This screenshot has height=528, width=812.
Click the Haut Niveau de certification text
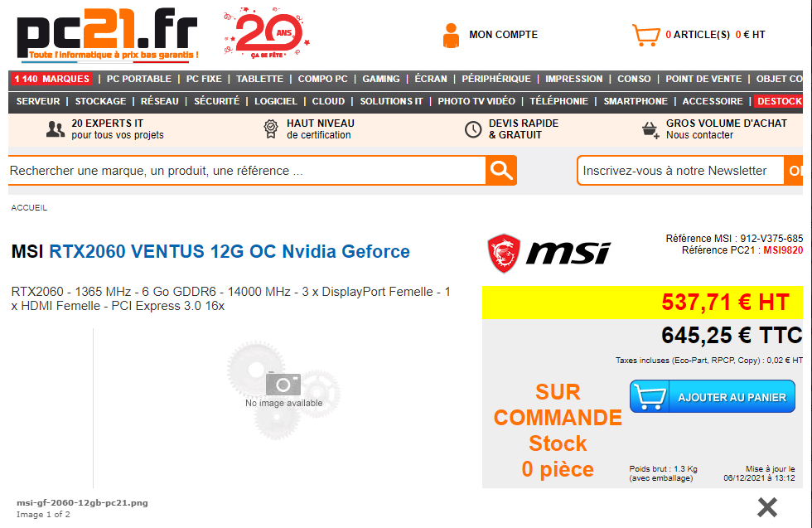point(321,129)
